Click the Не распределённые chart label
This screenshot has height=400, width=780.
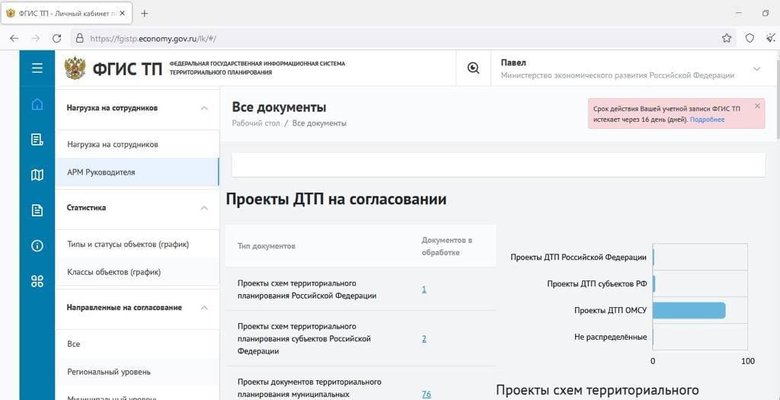click(x=611, y=337)
